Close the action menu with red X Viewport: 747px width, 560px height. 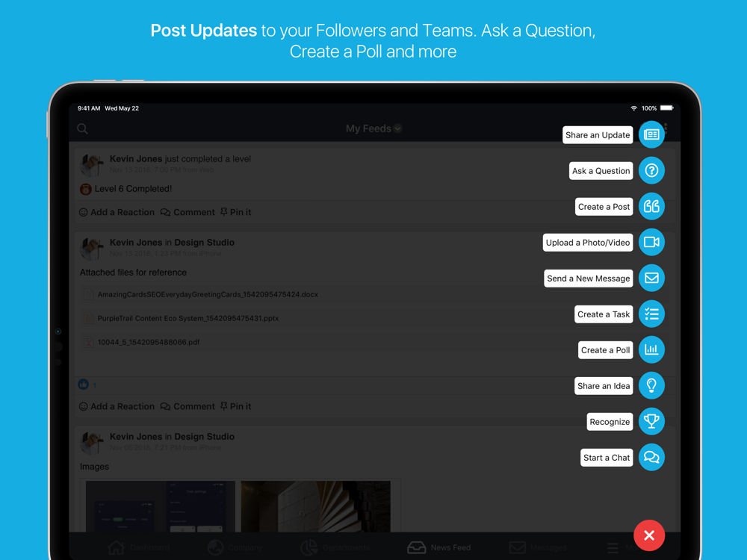pos(649,535)
